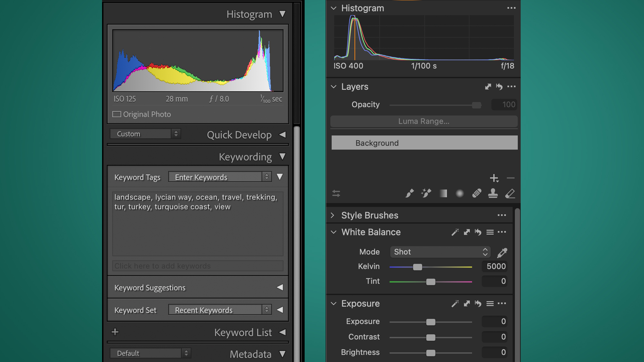This screenshot has height=362, width=644.
Task: Copy White Balance adjustments arrow icon
Action: 467,232
